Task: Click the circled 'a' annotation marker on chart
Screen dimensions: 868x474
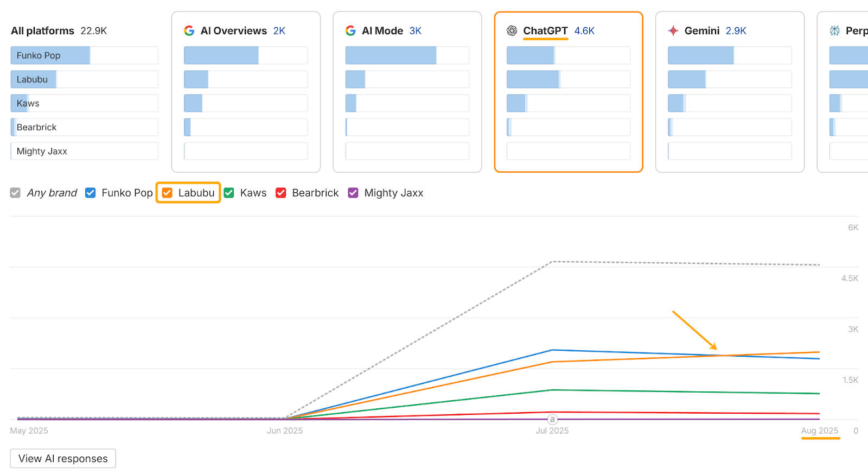Action: [552, 419]
